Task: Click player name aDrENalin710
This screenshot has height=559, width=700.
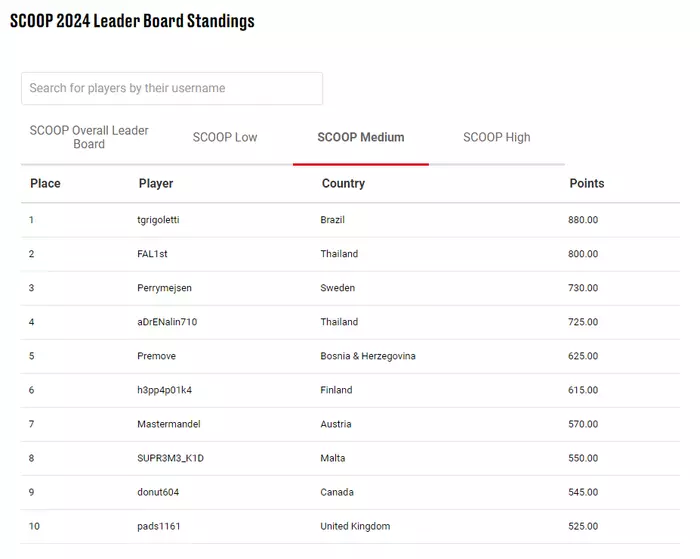Action: (167, 322)
